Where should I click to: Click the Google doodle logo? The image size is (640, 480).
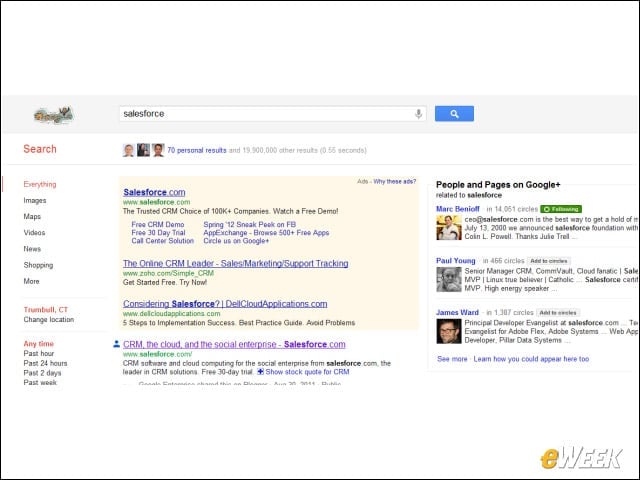tap(54, 115)
